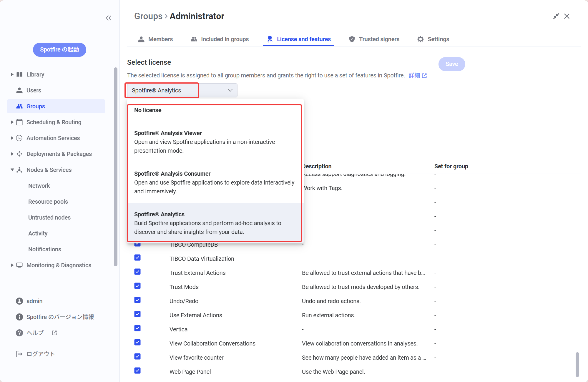Click the Library book icon

19,74
